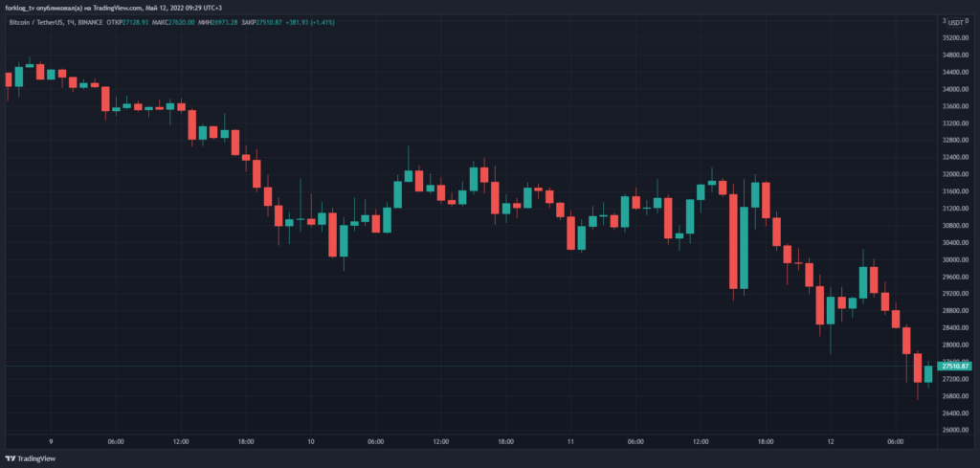Click the 26000.00 label on price axis
The image size is (980, 468).
[954, 430]
